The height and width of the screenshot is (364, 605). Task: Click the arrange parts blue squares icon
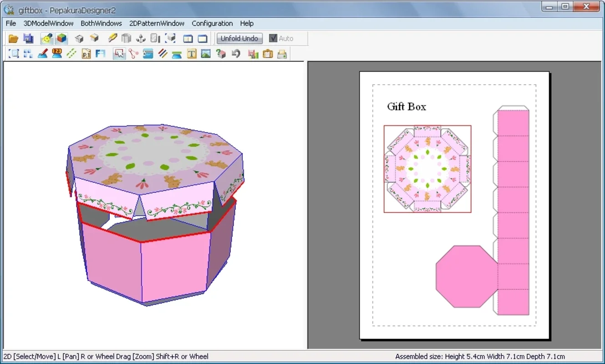28,54
